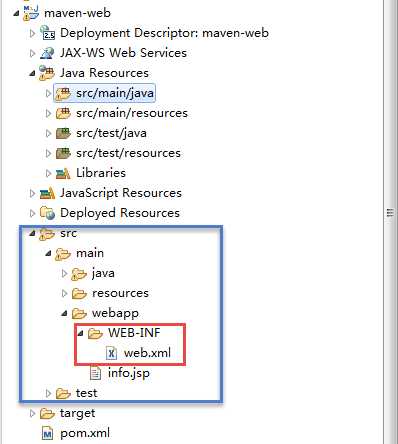This screenshot has width=398, height=444.
Task: Select 'Deployment Descriptor: maven-web' label
Action: (x=164, y=33)
